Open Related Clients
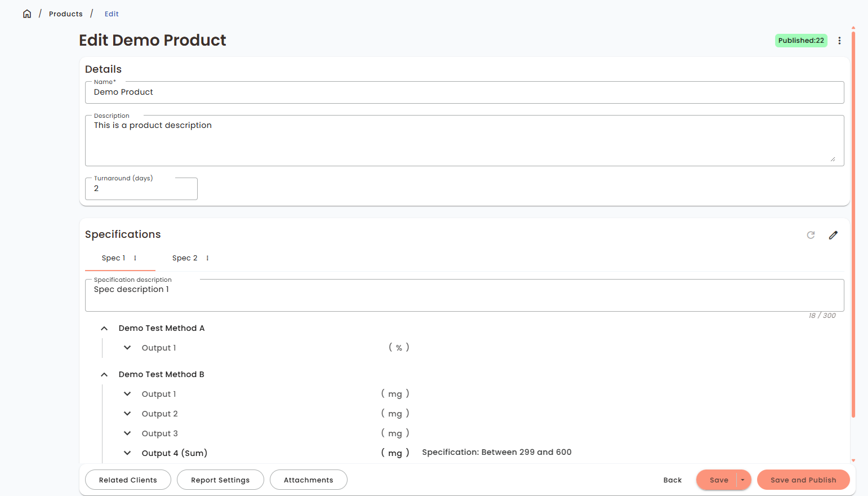Image resolution: width=868 pixels, height=496 pixels. coord(128,480)
